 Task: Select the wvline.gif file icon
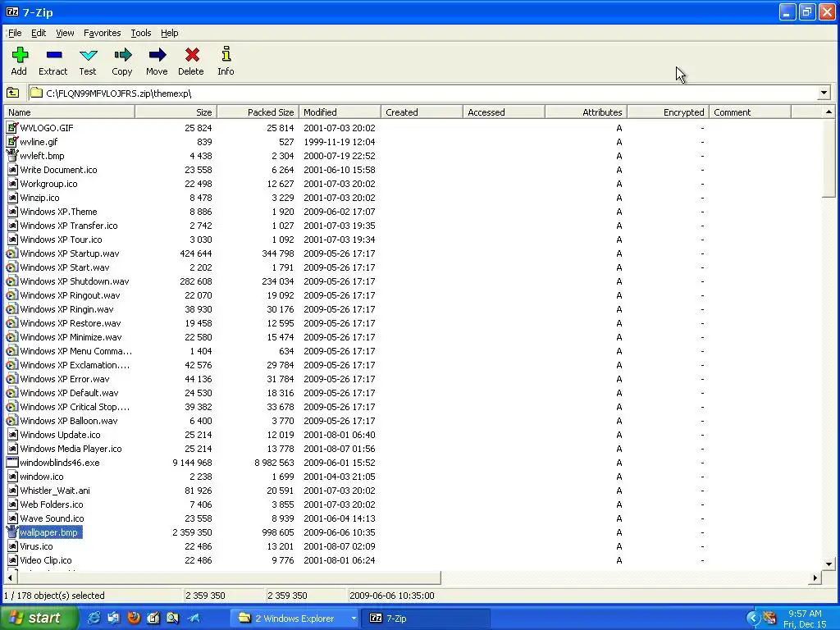(x=11, y=141)
